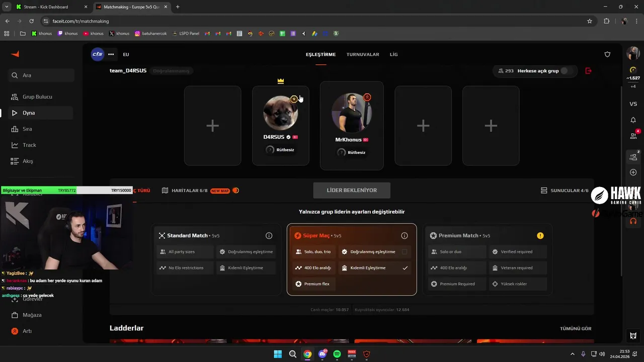Open the Ara search field
644x362 pixels.
[41, 75]
